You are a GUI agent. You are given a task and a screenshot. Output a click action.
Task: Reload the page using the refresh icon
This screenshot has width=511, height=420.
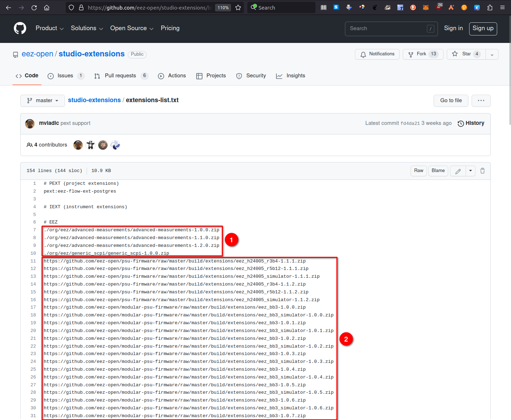pos(34,7)
